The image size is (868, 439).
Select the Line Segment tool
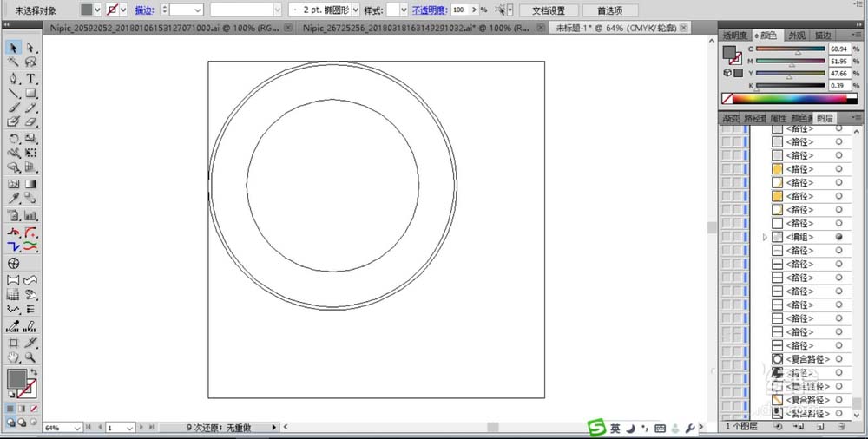pyautogui.click(x=14, y=94)
